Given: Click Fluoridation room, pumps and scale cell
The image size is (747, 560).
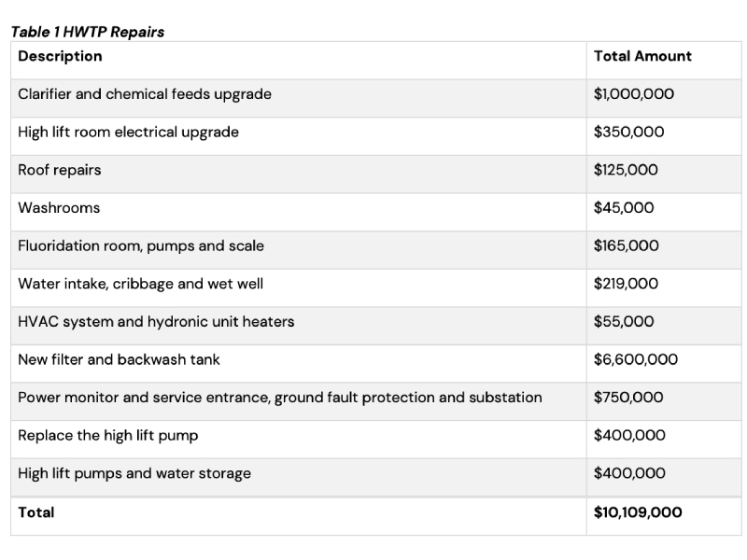Looking at the screenshot, I should pos(141,246).
